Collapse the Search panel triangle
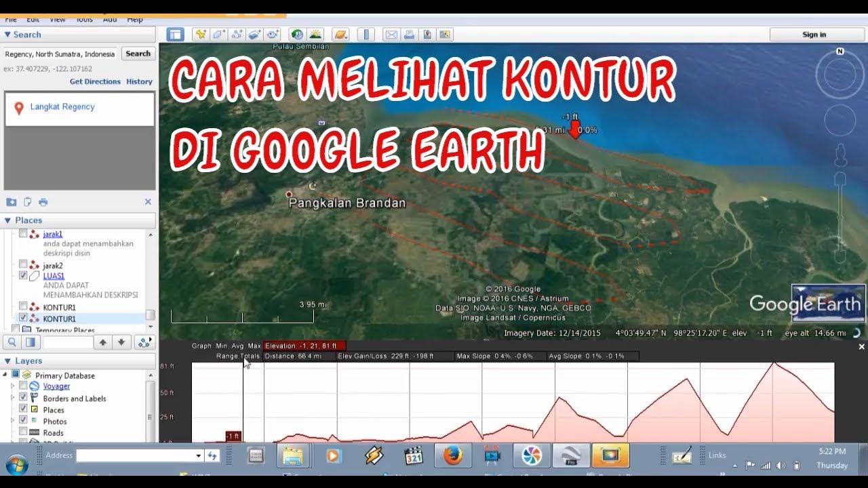This screenshot has height=488, width=868. [7, 35]
